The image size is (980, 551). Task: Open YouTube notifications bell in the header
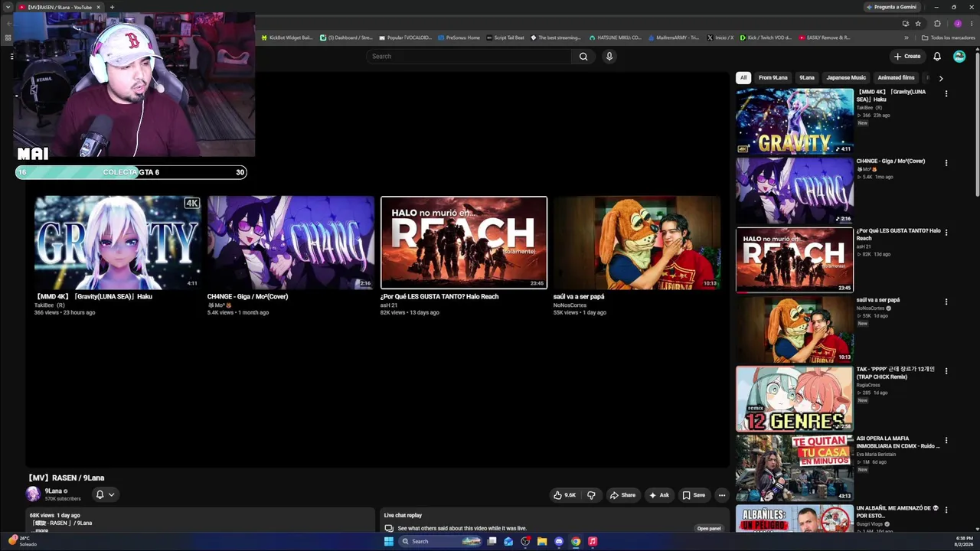click(x=937, y=56)
